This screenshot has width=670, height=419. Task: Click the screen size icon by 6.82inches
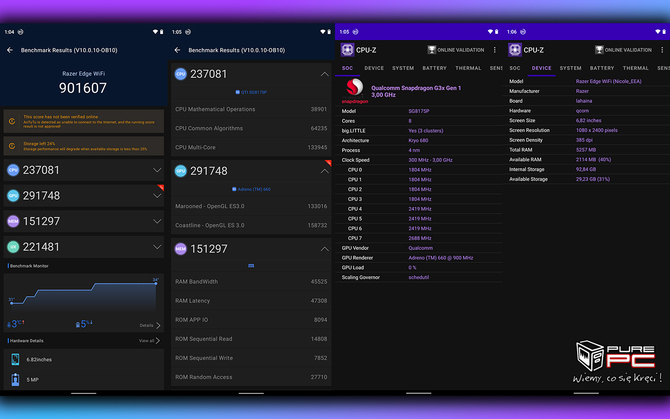pyautogui.click(x=15, y=360)
